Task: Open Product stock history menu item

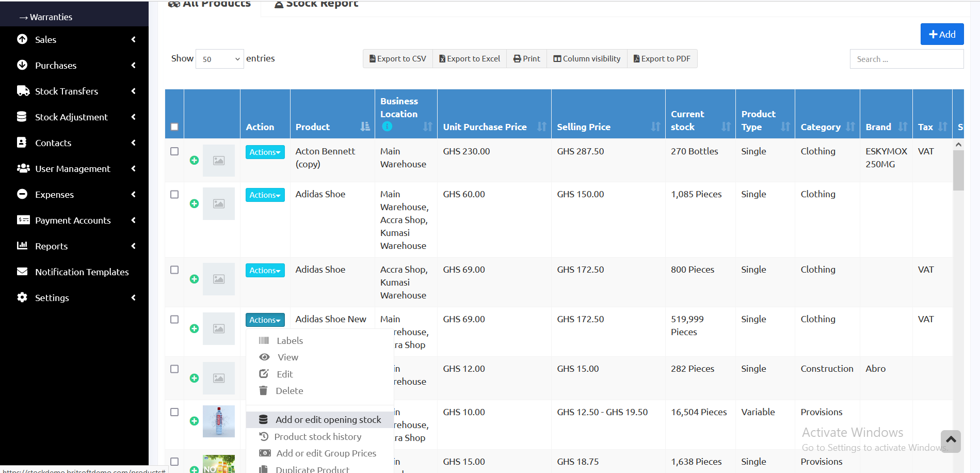Action: [x=319, y=436]
